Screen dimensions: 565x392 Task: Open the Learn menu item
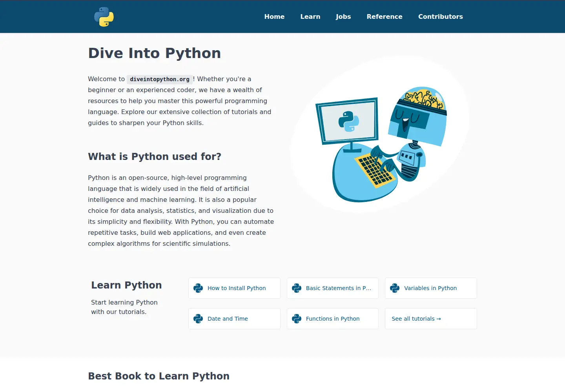click(310, 16)
